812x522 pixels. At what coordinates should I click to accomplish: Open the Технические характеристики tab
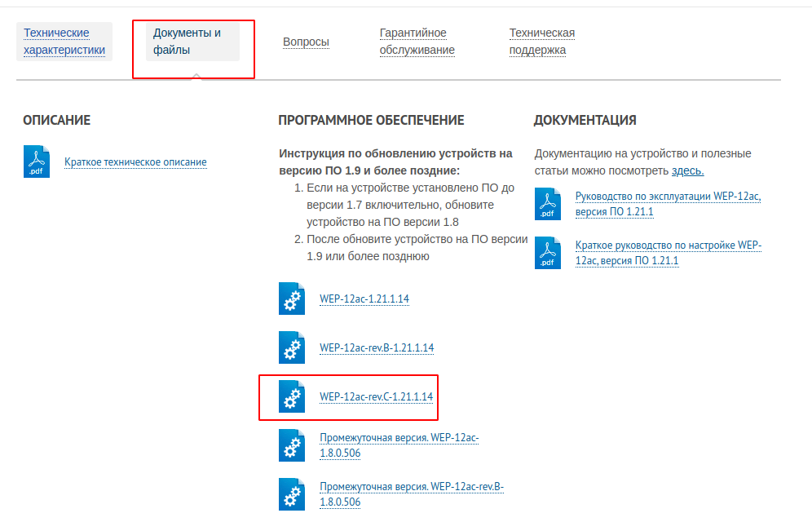pos(64,42)
